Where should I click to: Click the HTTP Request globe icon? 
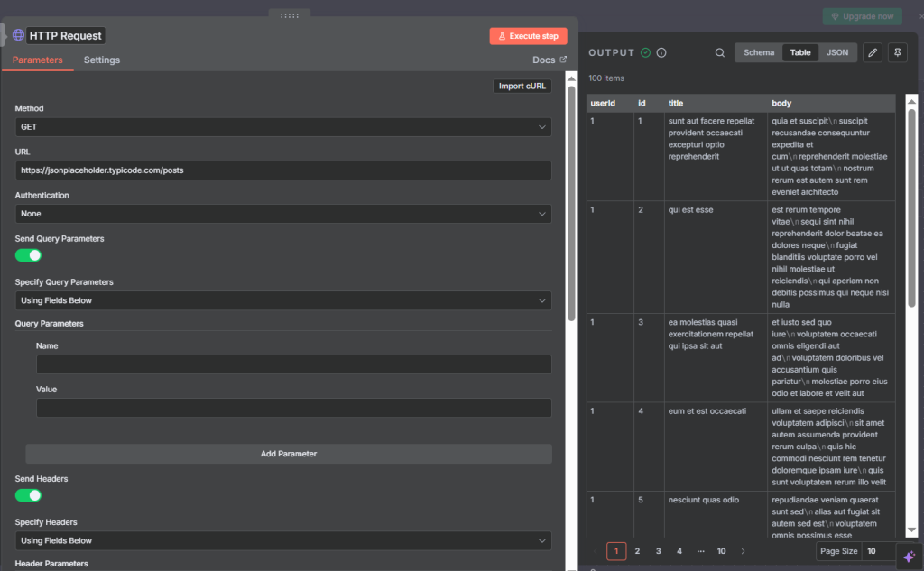18,35
